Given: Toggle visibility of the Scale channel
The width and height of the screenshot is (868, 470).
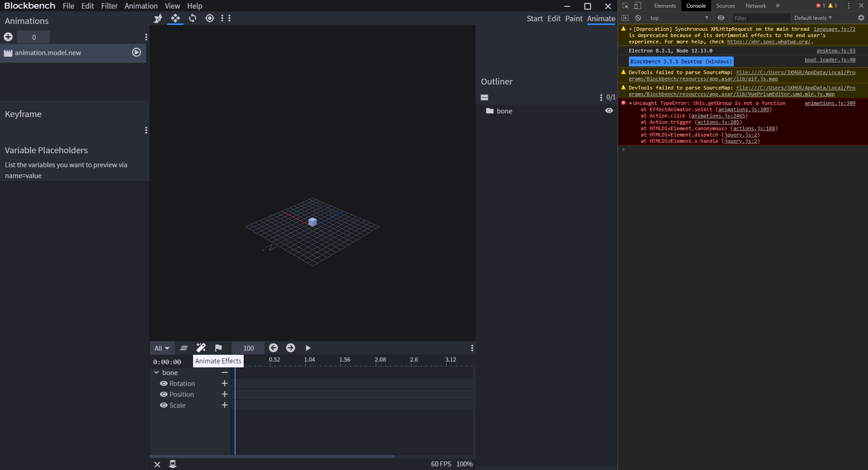Looking at the screenshot, I should [164, 405].
